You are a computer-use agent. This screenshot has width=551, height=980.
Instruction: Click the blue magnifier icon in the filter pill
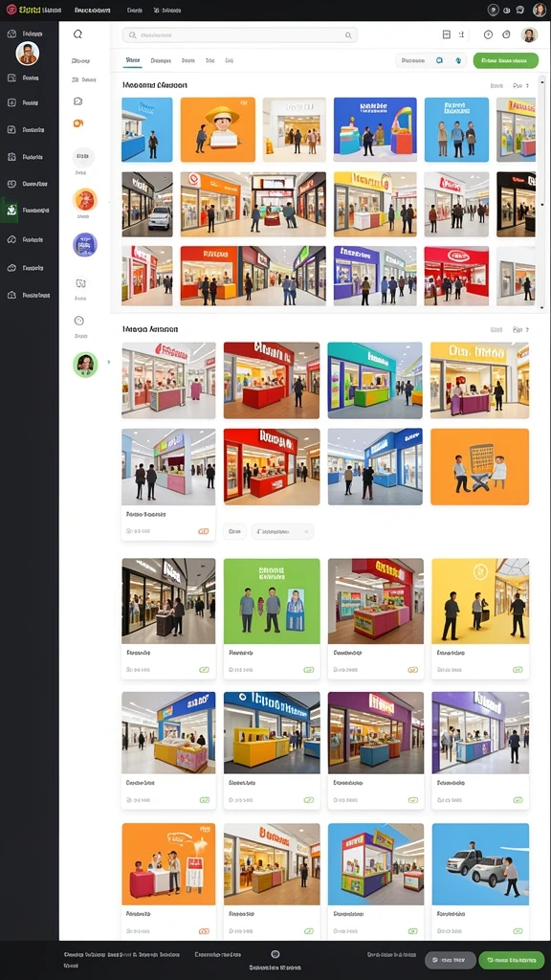439,60
